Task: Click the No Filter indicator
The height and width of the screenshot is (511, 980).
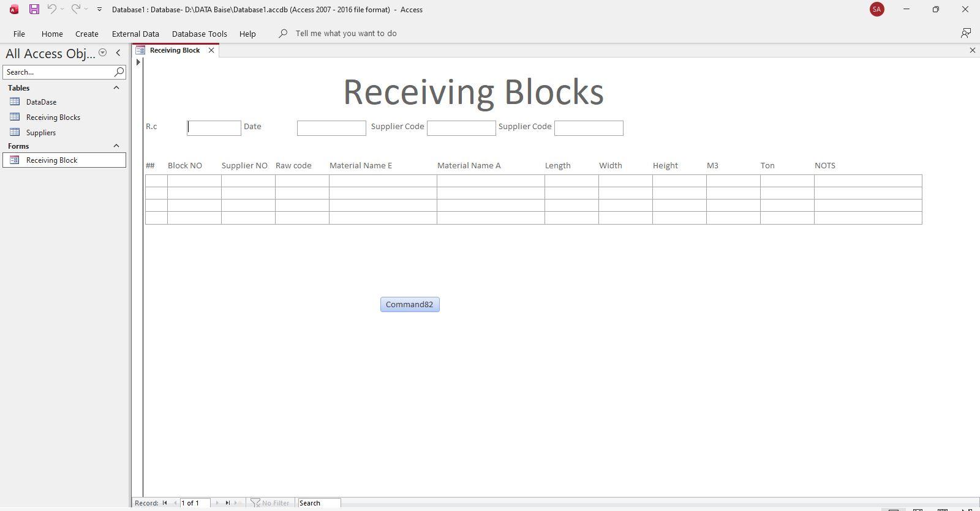Action: (270, 503)
